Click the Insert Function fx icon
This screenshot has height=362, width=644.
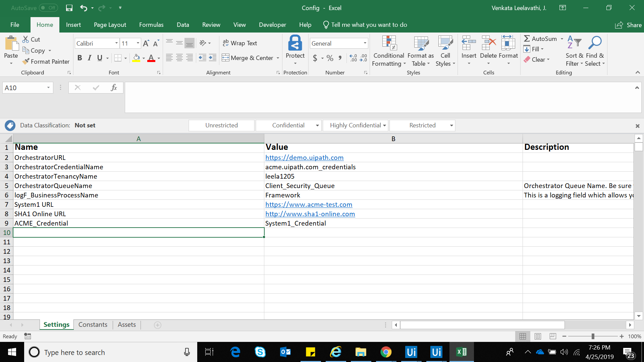[x=114, y=88]
